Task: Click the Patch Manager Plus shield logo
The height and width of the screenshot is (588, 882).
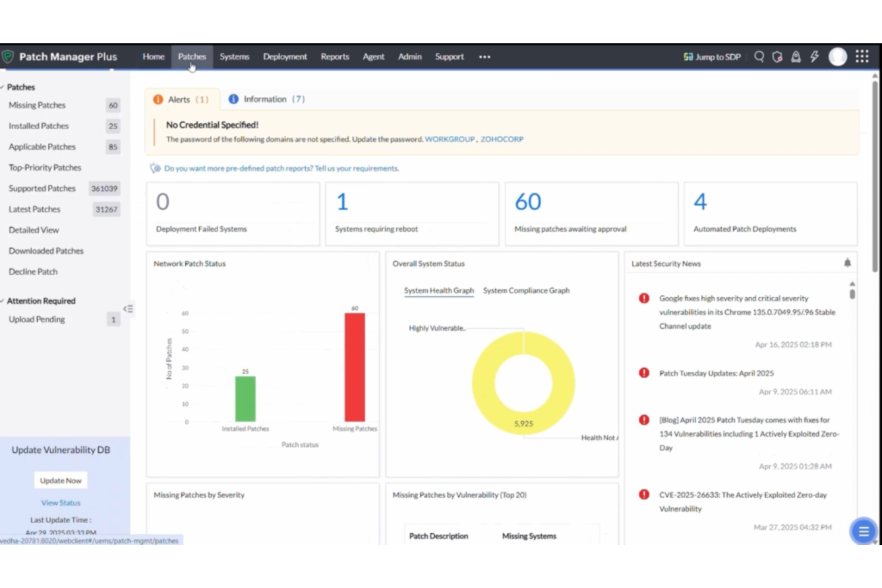Action: pyautogui.click(x=8, y=57)
